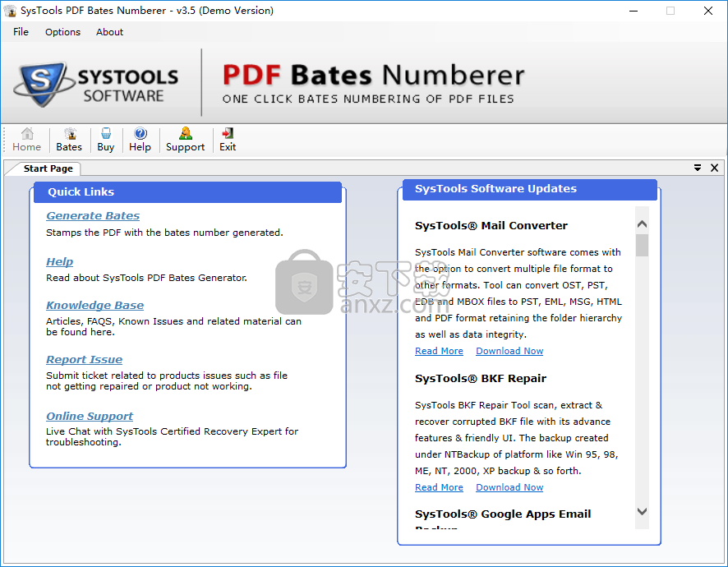Click the Buy cart icon

[x=106, y=140]
